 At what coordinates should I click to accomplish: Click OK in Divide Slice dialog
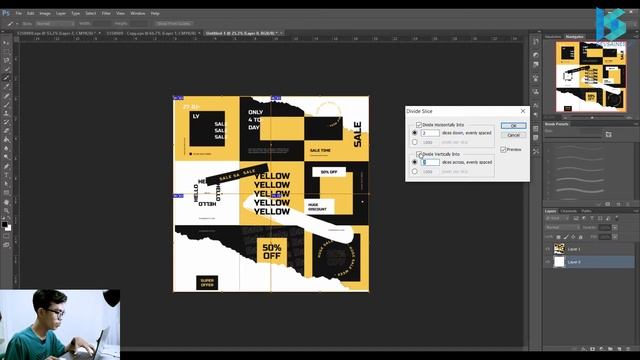click(x=513, y=126)
